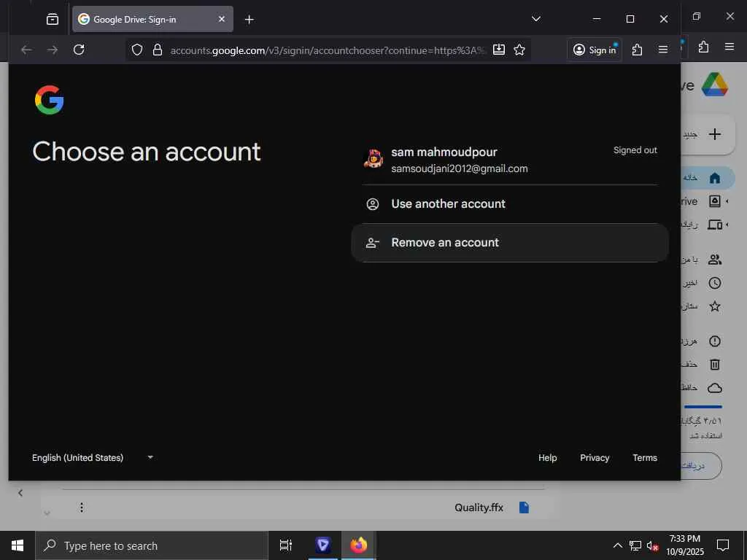Click the person icon beside Use another account
Screen dimensions: 747x560
click(373, 204)
